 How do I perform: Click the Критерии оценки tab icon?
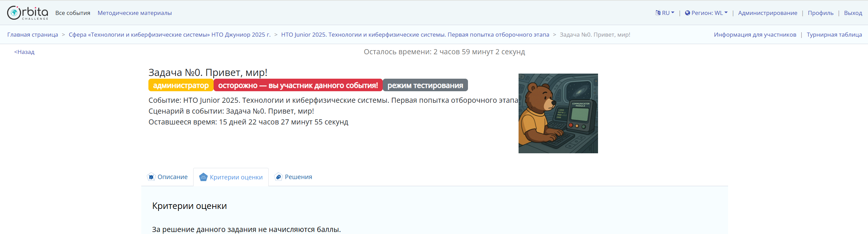point(203,177)
